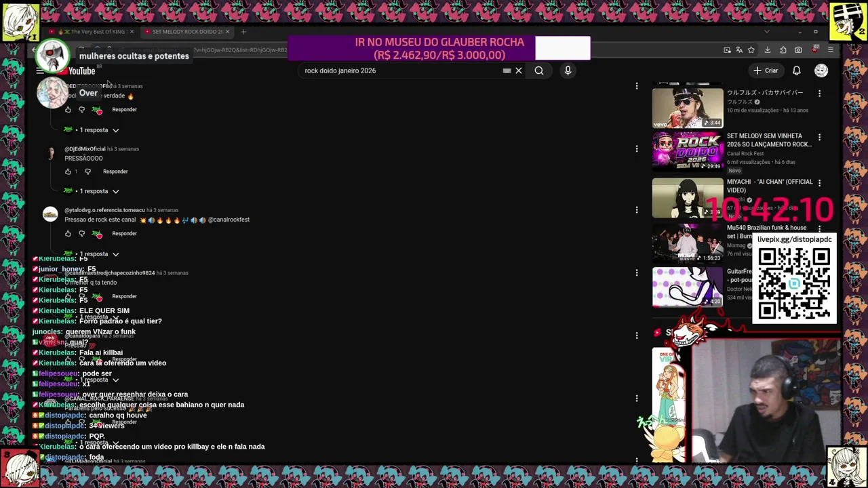
Task: Start voice search with microphone
Action: [568, 70]
